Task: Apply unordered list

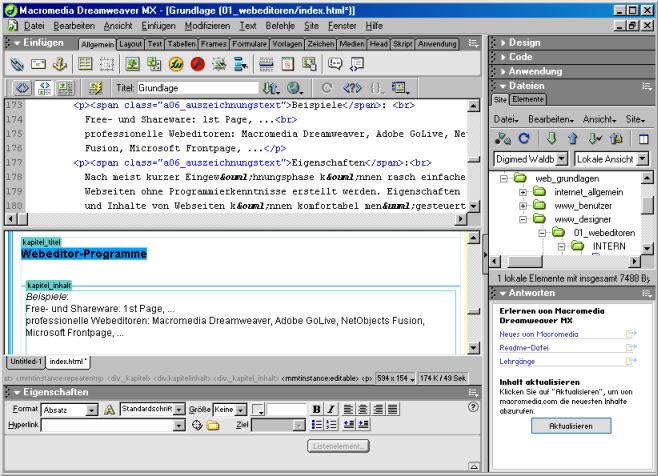Action: pos(317,425)
